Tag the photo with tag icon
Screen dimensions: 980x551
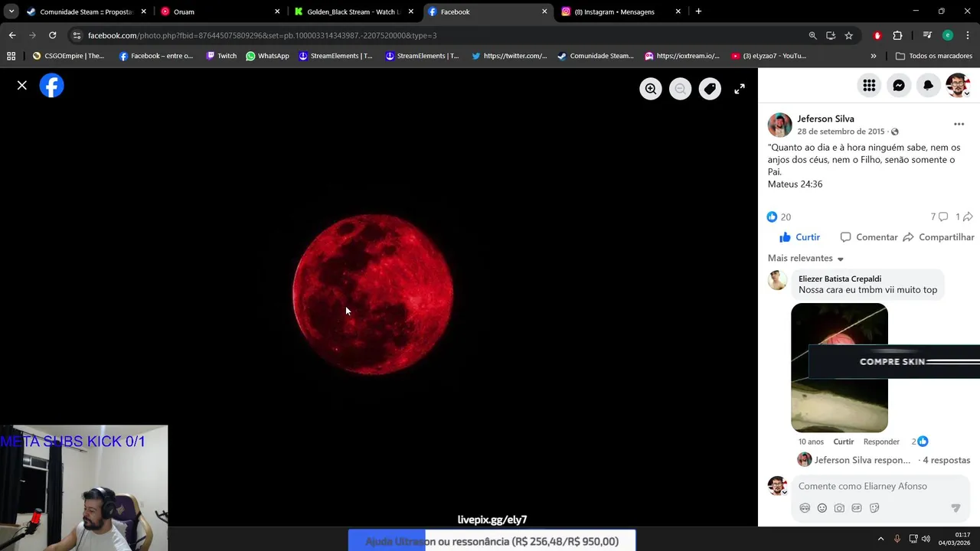(710, 89)
